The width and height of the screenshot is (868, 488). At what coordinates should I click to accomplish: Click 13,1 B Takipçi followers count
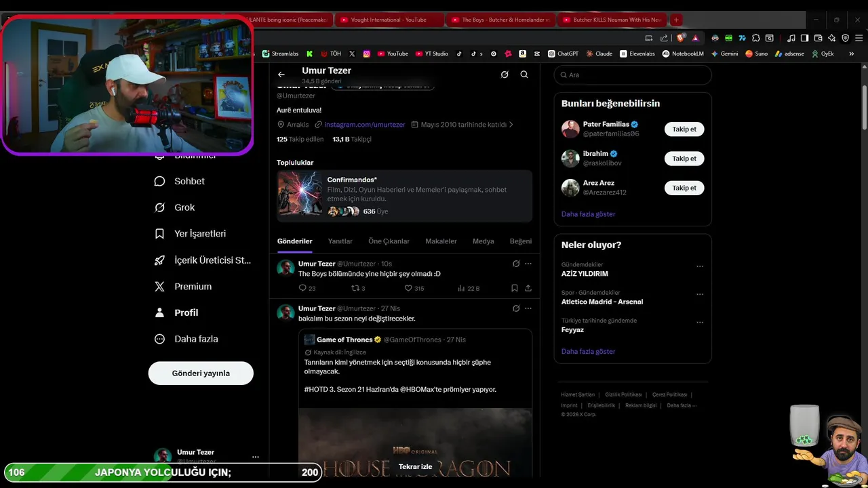352,139
